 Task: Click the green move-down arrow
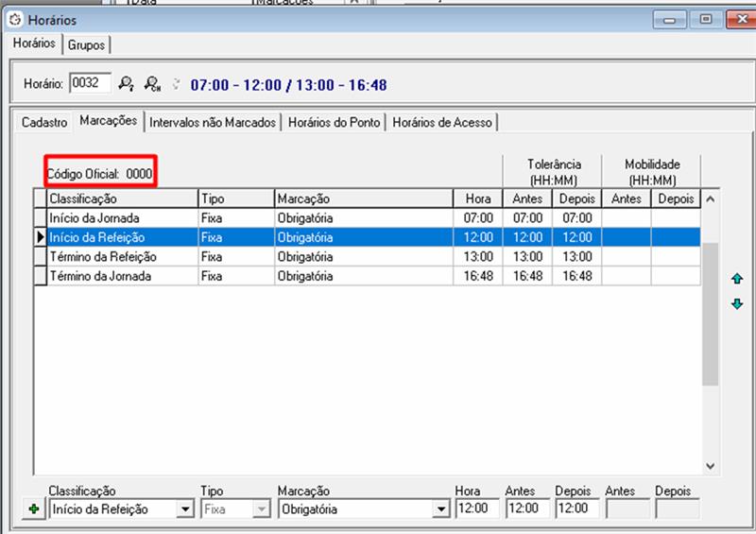tap(737, 304)
